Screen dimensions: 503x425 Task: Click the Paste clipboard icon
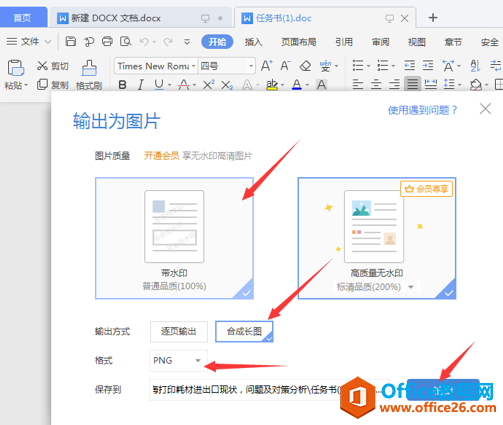(x=16, y=68)
